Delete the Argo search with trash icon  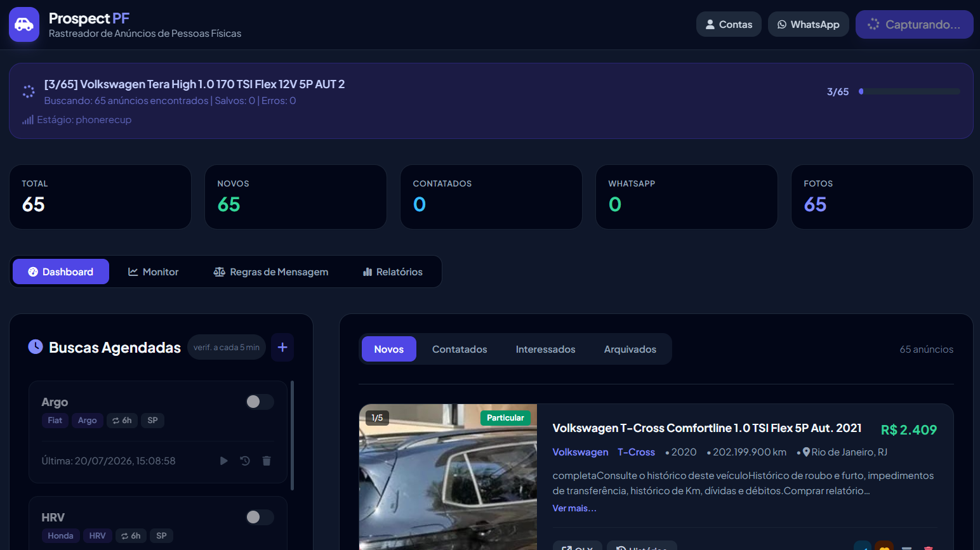tap(267, 461)
